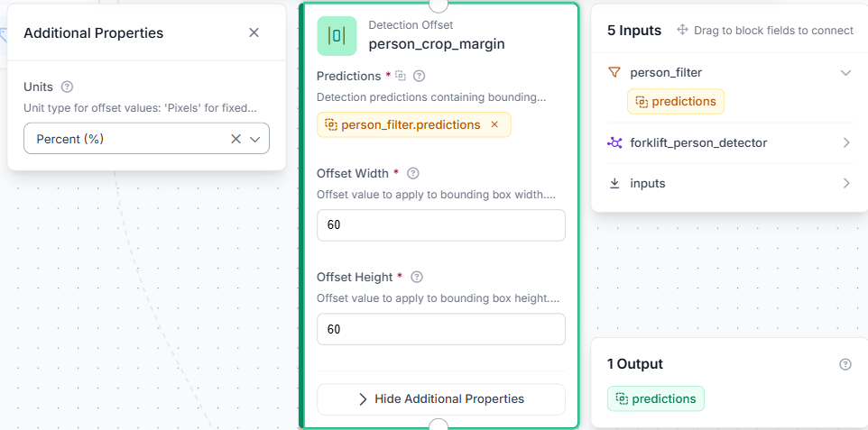Collapse the person_filter inputs group
Viewport: 868px width, 430px height.
click(x=845, y=72)
